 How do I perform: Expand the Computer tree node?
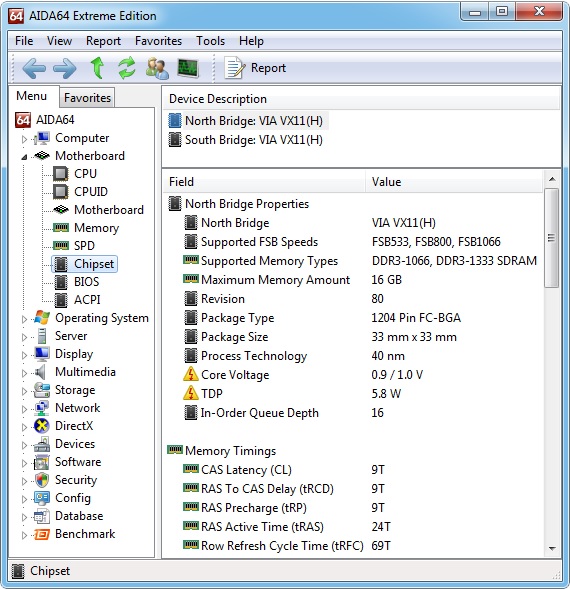[x=24, y=139]
